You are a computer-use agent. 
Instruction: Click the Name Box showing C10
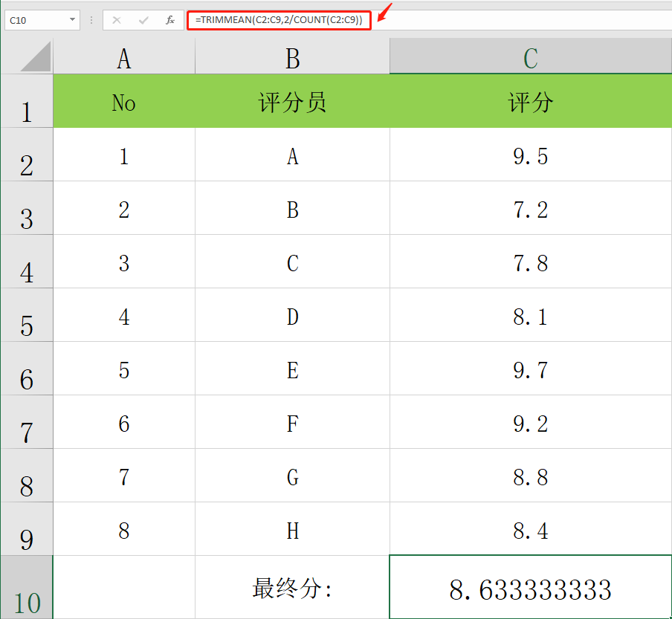coord(42,20)
